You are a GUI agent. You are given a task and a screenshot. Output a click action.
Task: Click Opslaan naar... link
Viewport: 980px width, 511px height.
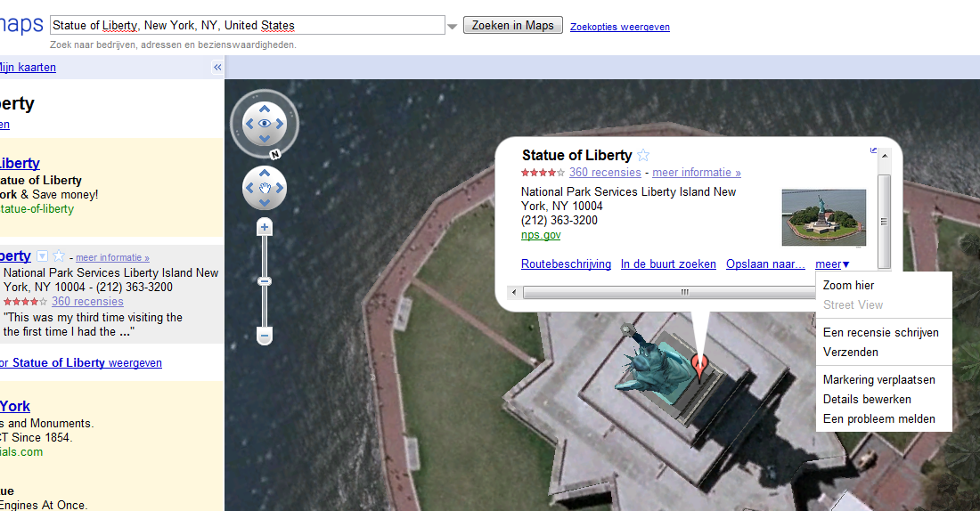point(765,264)
